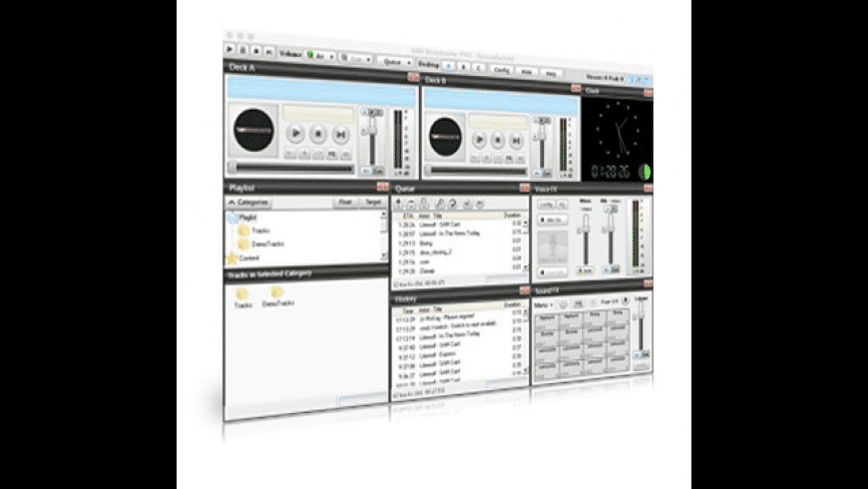Open the EQ button on Deck B

509,159
